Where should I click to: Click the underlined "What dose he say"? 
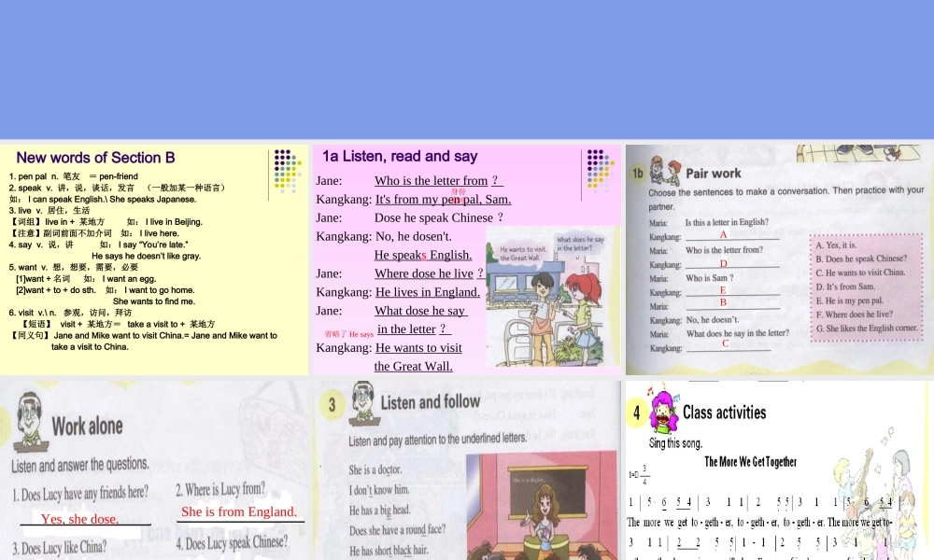[x=421, y=311]
